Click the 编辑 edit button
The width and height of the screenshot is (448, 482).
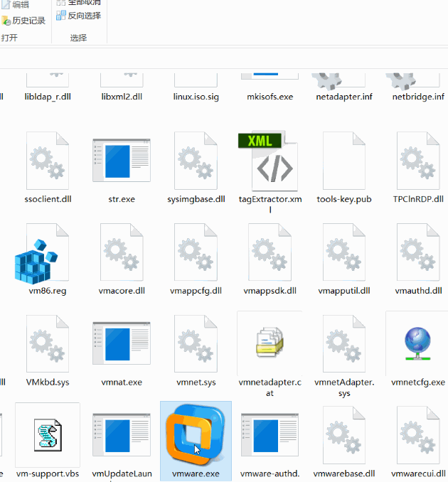tap(16, 4)
